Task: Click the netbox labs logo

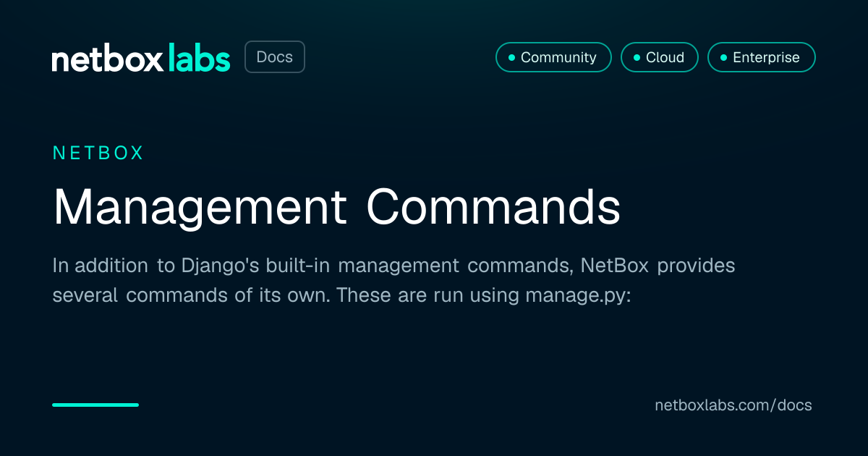Action: [141, 57]
